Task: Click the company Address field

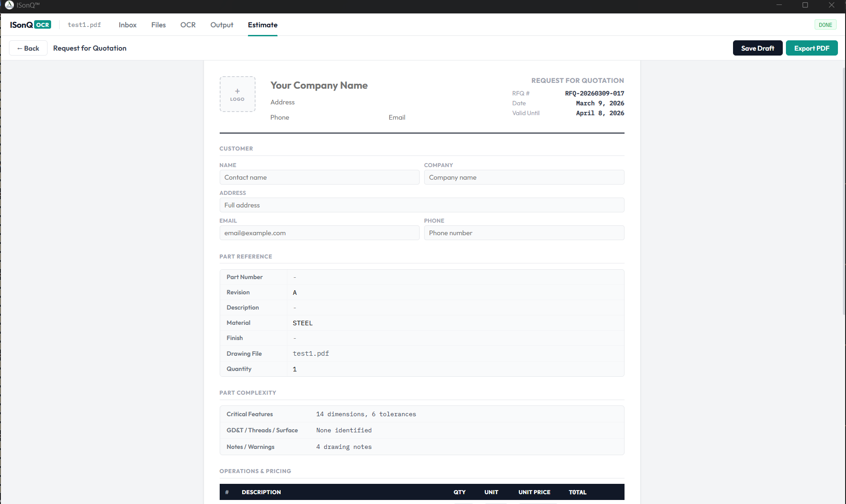Action: [282, 102]
